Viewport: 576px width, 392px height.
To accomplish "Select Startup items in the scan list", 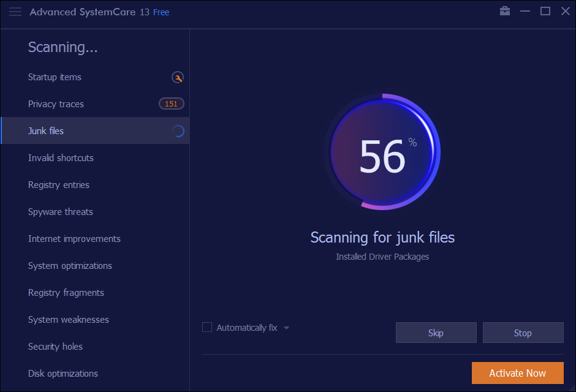I will 55,77.
